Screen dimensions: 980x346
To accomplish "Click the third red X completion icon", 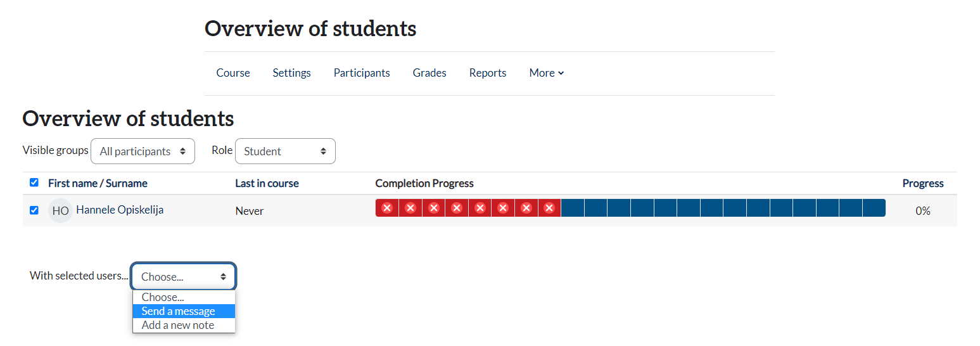I will (433, 208).
